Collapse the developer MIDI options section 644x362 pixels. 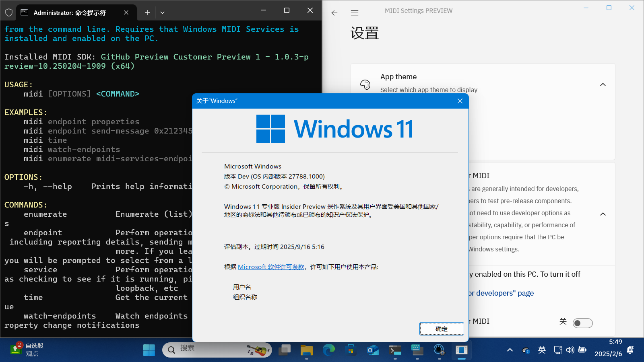(x=603, y=214)
